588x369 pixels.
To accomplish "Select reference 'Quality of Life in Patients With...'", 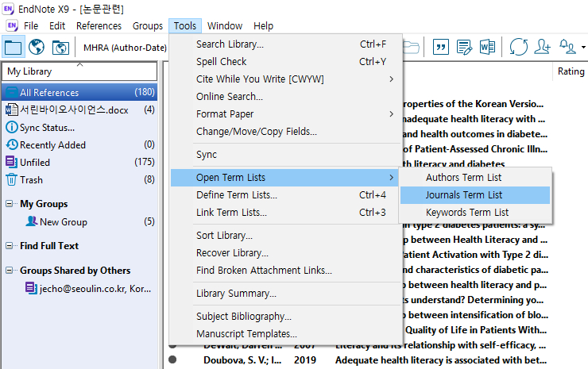I will pyautogui.click(x=475, y=330).
